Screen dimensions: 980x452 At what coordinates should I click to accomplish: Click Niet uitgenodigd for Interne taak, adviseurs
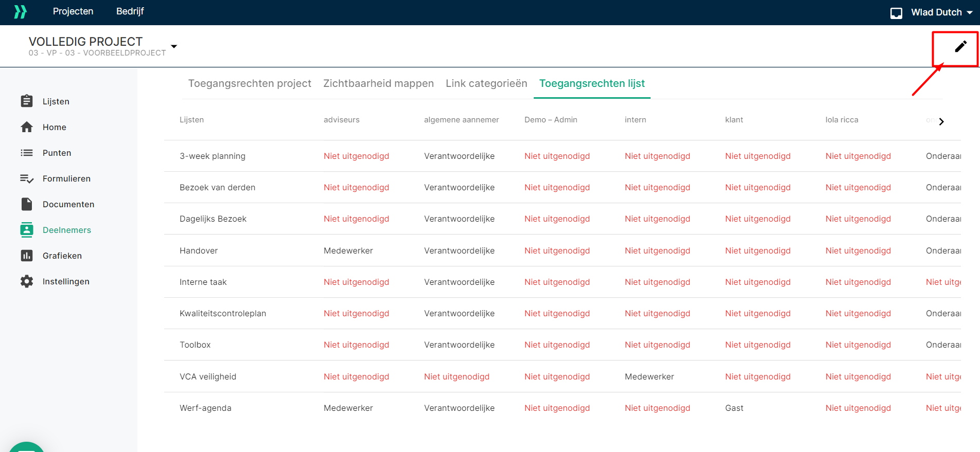click(357, 282)
